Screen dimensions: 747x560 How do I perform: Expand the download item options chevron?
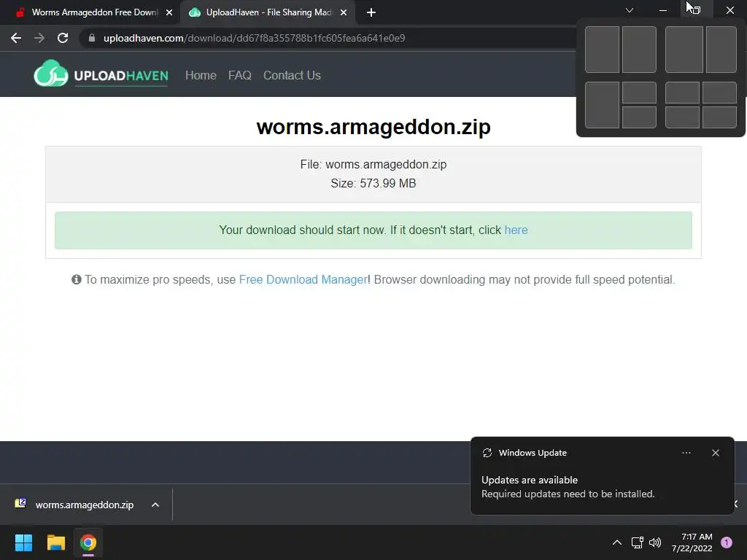pos(155,505)
